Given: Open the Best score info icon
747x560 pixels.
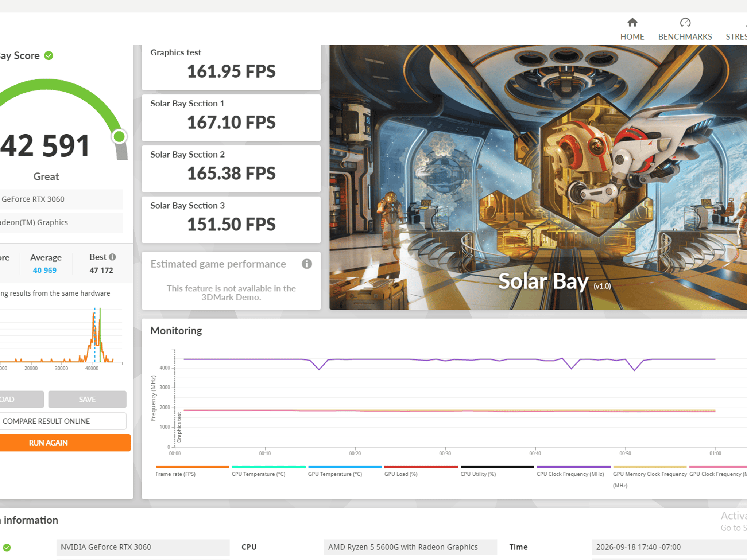Looking at the screenshot, I should [x=112, y=257].
